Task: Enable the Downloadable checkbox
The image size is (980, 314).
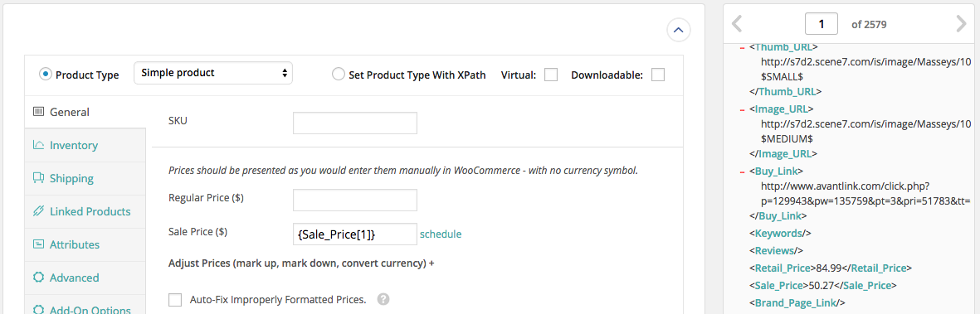Action: (657, 75)
